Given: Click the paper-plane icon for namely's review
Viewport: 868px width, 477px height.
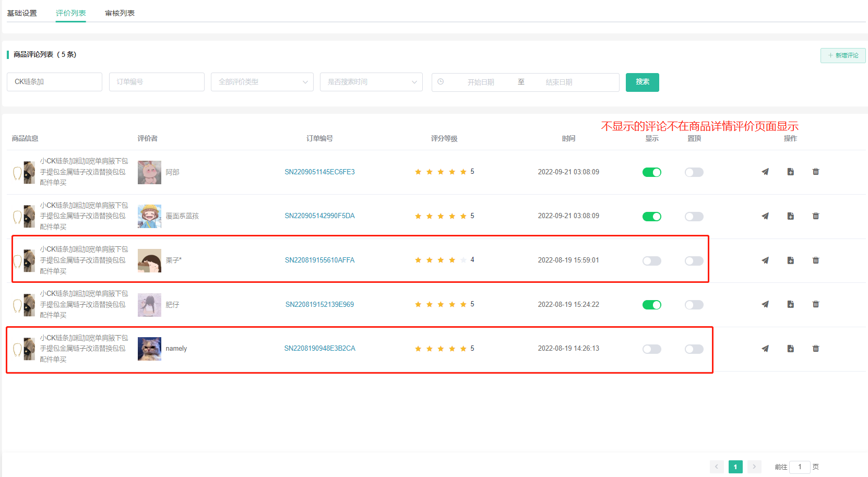Looking at the screenshot, I should click(x=765, y=349).
